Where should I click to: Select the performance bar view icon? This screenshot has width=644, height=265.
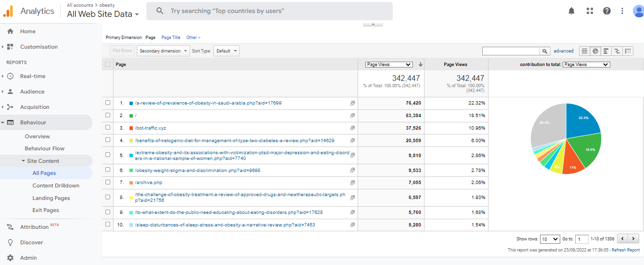(606, 51)
